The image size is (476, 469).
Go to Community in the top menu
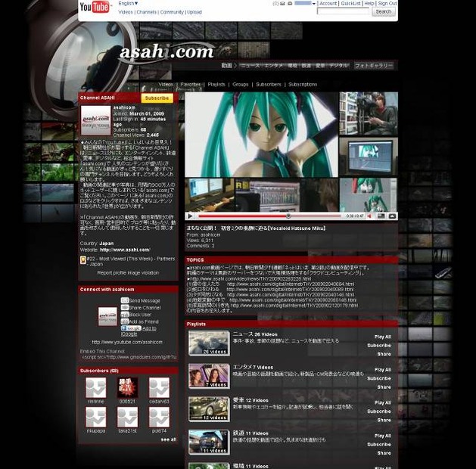pos(172,12)
